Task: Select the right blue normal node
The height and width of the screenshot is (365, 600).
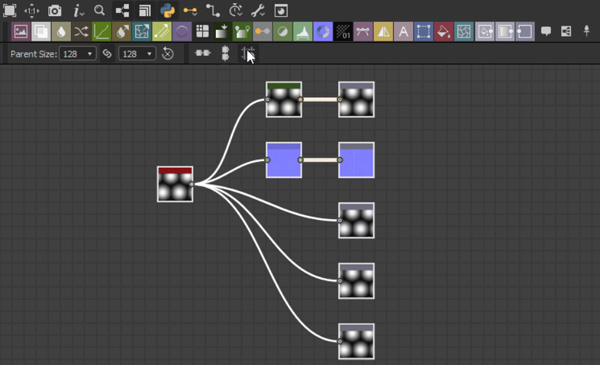Action: coord(356,160)
